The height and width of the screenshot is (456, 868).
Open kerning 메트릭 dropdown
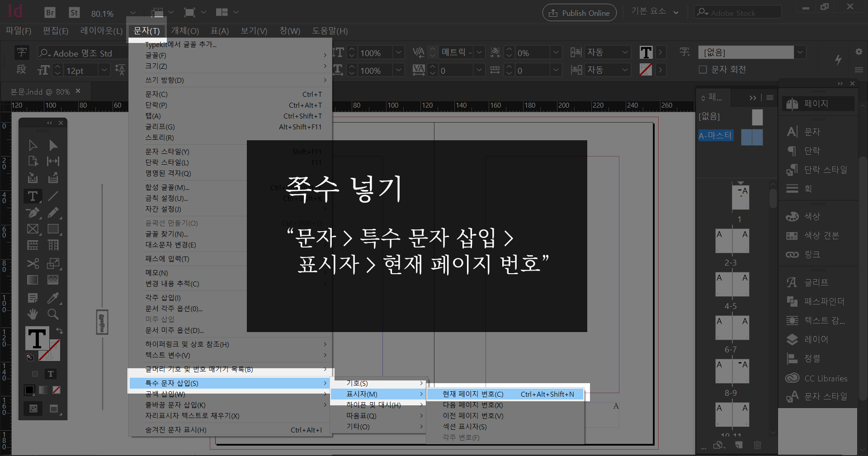click(479, 52)
